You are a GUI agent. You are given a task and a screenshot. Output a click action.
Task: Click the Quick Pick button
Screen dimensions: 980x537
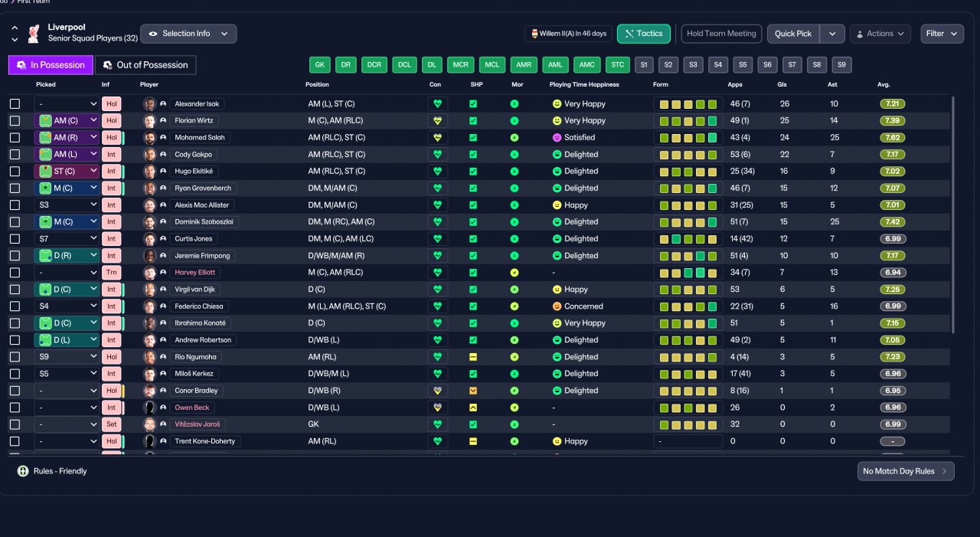[793, 34]
